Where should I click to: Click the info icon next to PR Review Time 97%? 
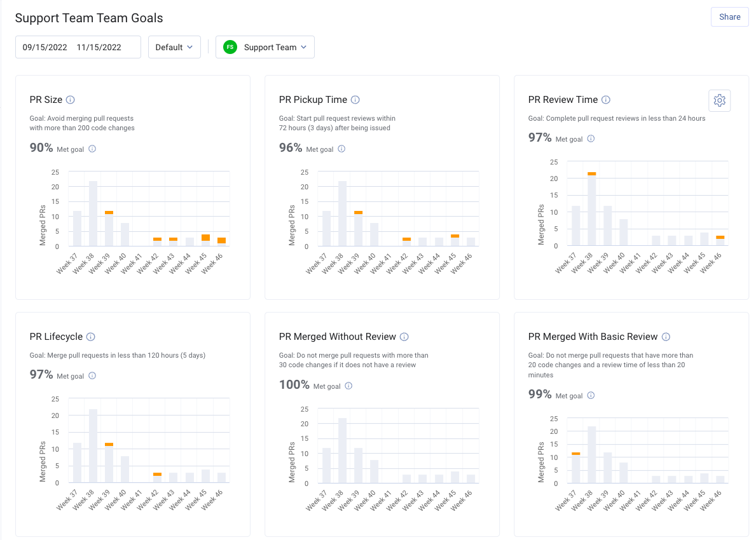click(591, 138)
